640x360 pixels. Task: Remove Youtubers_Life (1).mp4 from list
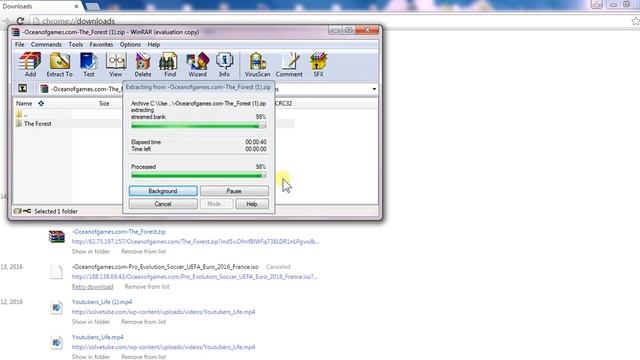(143, 322)
